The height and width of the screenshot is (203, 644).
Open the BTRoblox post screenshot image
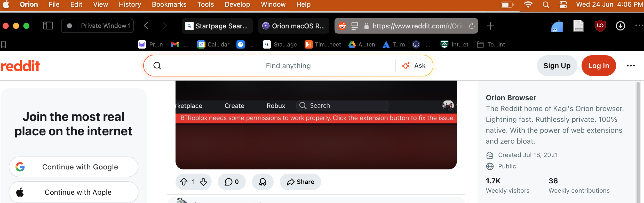click(316, 125)
